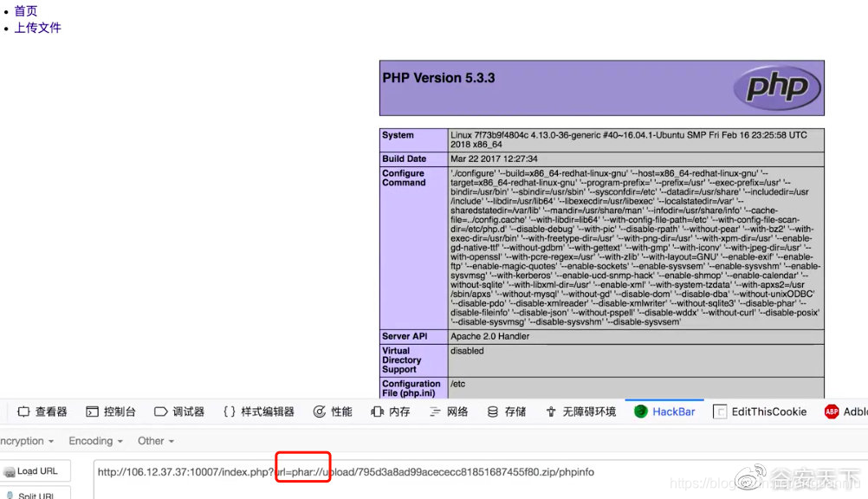
Task: Switch to the 性能 performance tab
Action: tap(333, 412)
